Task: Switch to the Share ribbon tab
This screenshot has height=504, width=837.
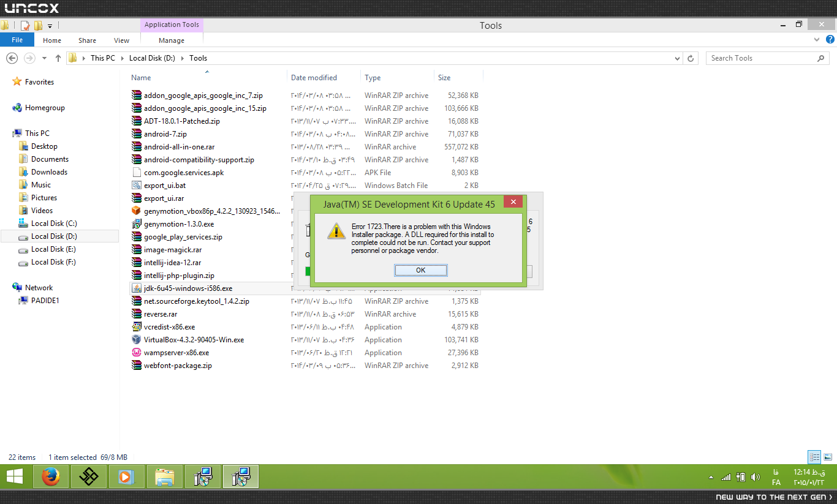Action: 87,40
